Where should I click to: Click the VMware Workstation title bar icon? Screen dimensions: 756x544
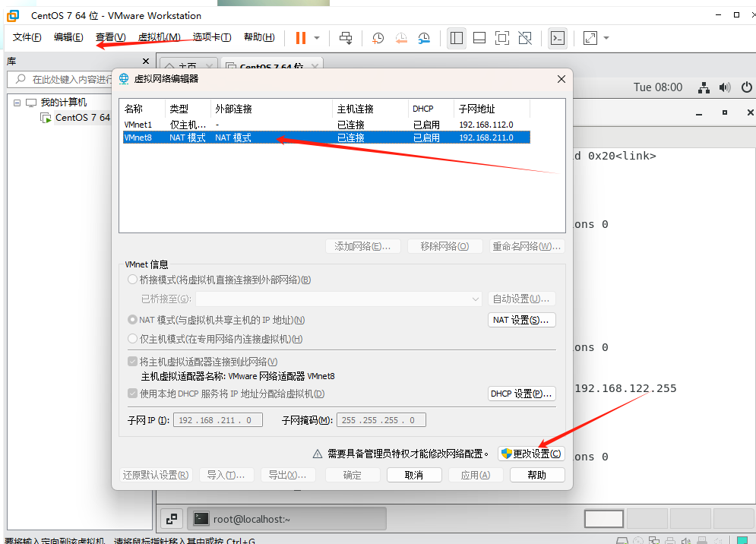pos(14,15)
